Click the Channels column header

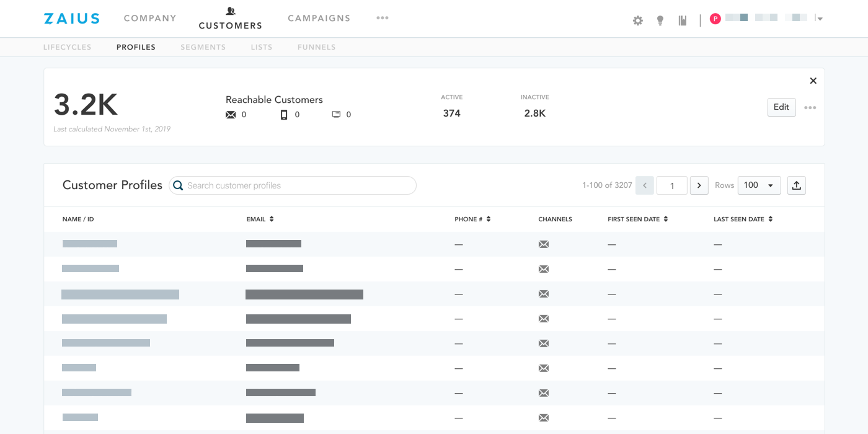[x=555, y=219]
